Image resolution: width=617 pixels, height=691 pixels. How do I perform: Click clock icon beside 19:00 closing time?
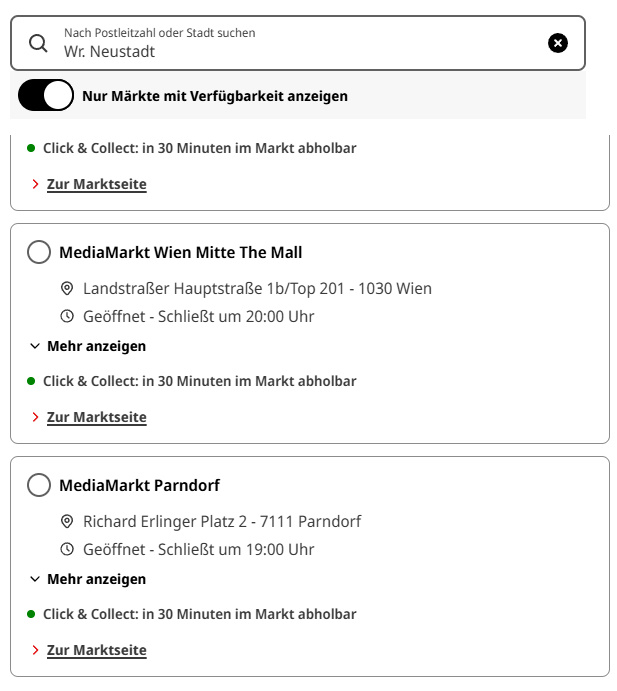(x=67, y=549)
